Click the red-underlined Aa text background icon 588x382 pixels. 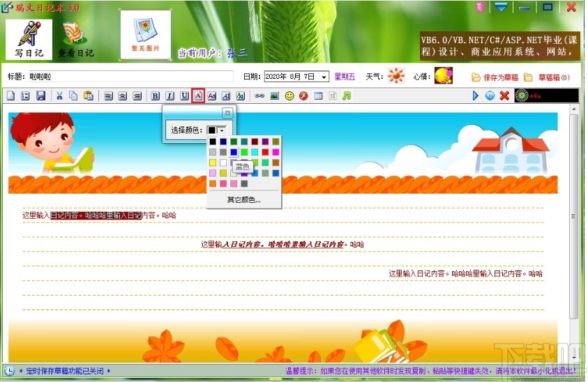[x=212, y=96]
